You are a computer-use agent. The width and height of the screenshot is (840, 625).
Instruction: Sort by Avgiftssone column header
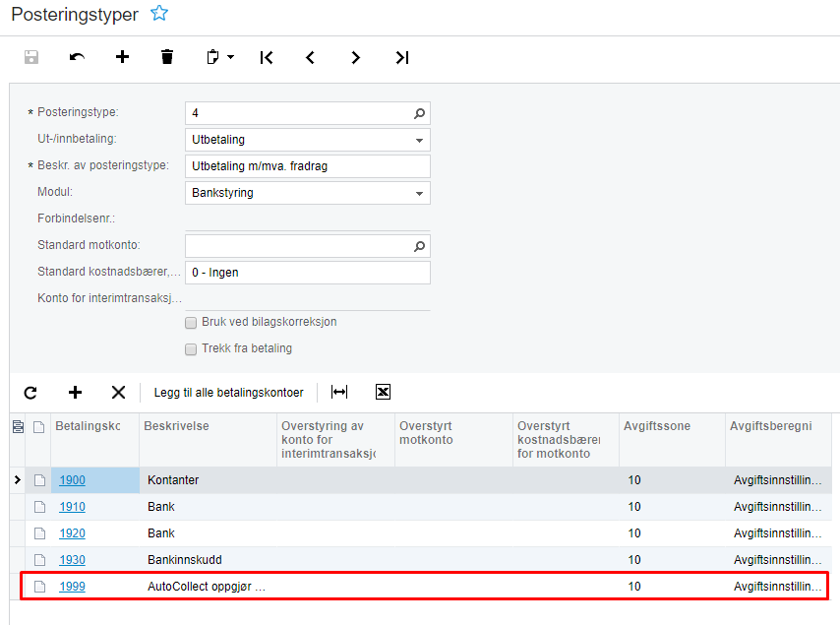673,440
